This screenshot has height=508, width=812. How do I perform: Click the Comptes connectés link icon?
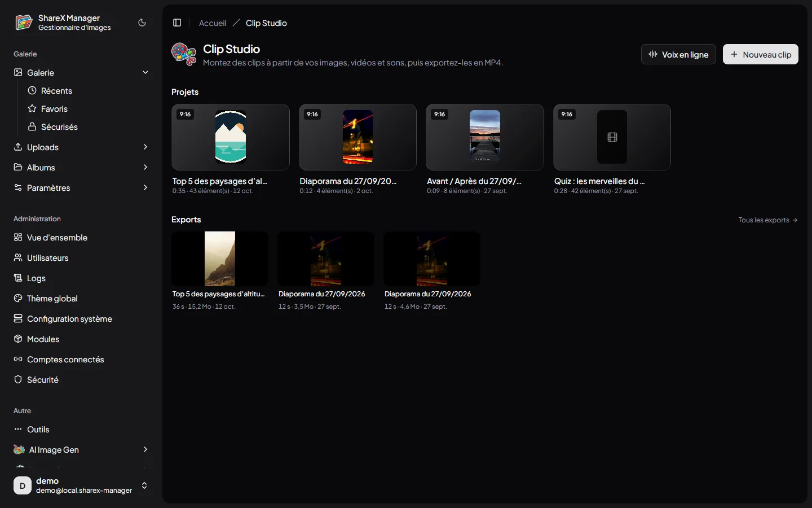(x=18, y=359)
